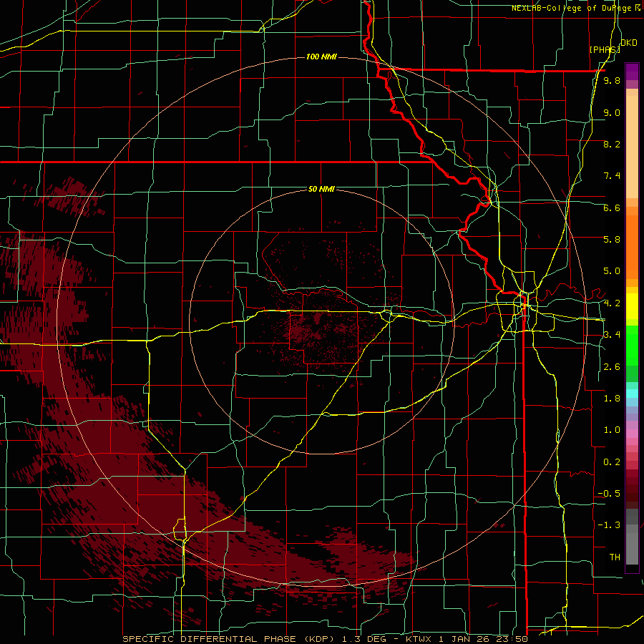The height and width of the screenshot is (644, 644).
Task: Click the 2.6 value on color scale
Action: (x=612, y=367)
